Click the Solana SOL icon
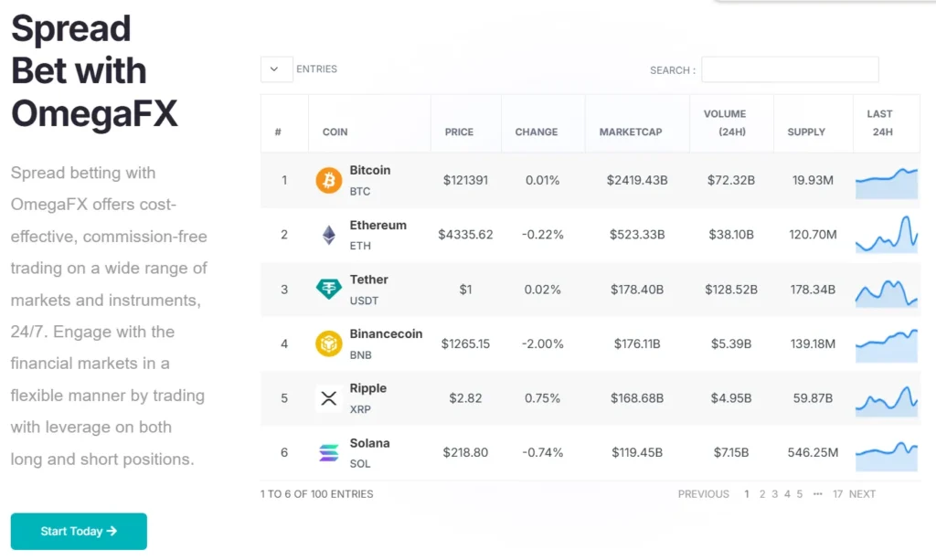The image size is (936, 560). click(329, 452)
